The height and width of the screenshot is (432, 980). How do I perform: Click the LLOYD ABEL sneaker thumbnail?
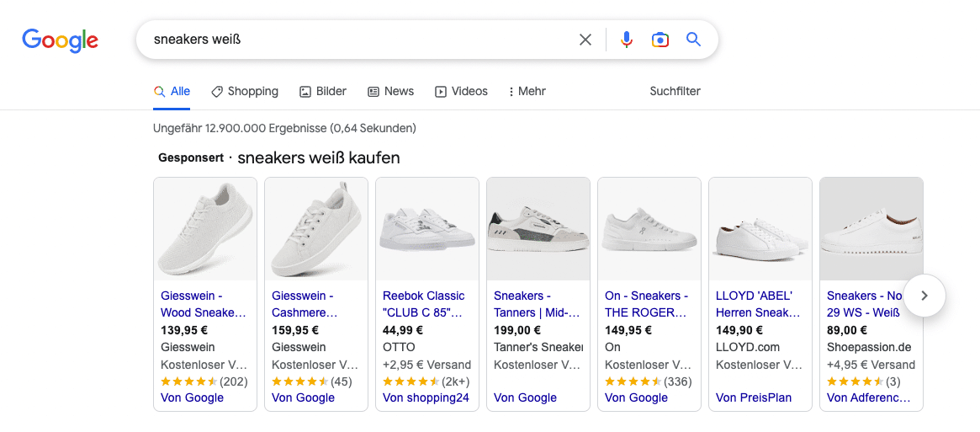[760, 229]
